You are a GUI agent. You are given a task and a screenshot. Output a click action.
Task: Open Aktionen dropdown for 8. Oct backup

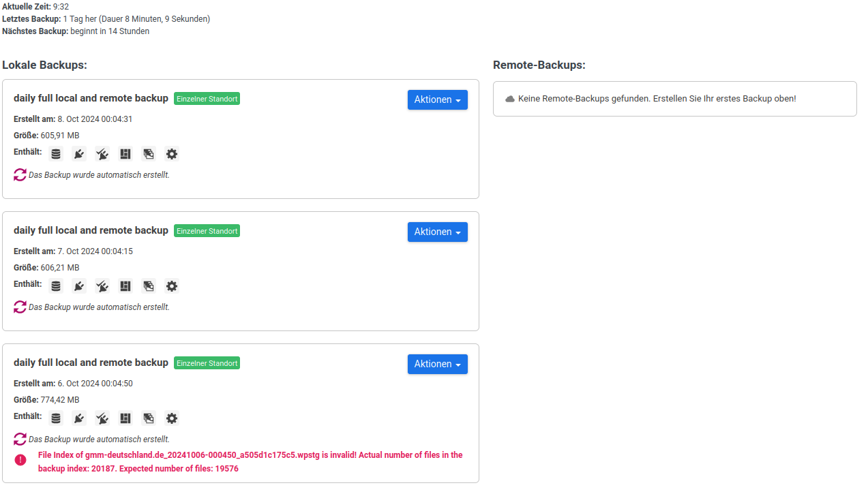pyautogui.click(x=437, y=99)
